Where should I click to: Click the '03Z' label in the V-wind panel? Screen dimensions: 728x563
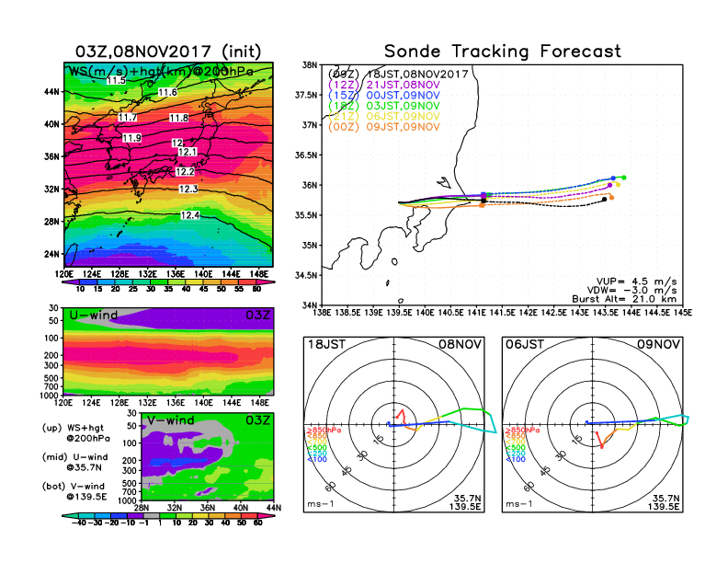point(257,420)
